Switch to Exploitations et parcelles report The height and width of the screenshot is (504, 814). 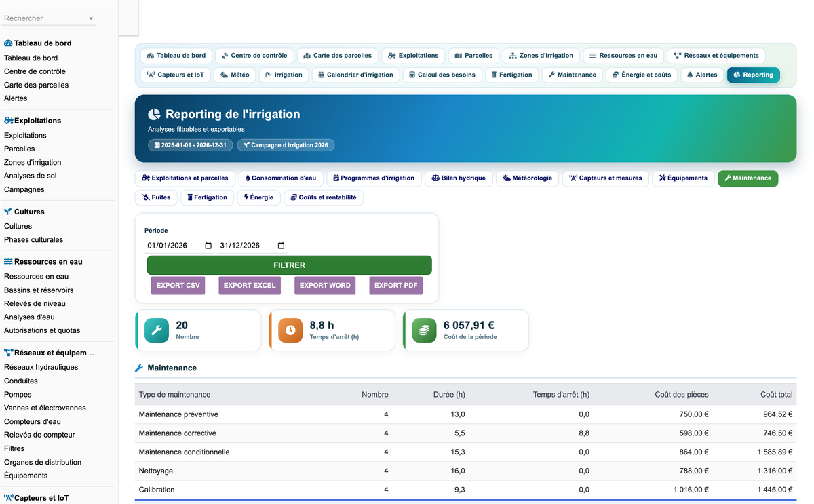point(185,178)
